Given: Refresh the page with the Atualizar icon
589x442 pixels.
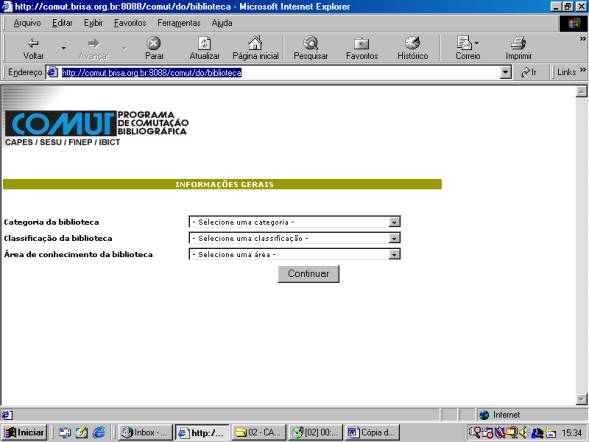Looking at the screenshot, I should click(204, 44).
